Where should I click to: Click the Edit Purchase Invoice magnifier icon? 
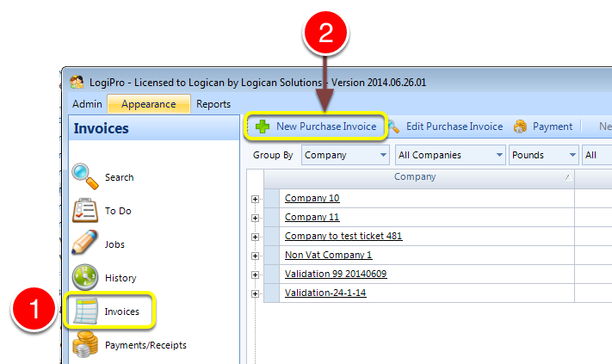(393, 126)
